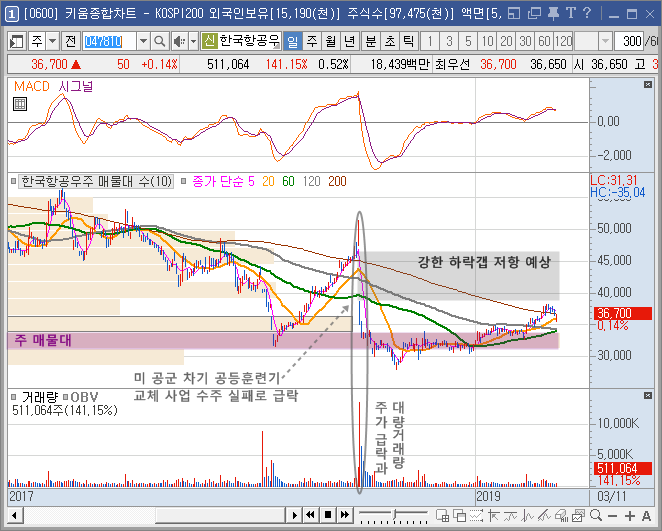Select the 주 weekly period toggle

coord(312,41)
